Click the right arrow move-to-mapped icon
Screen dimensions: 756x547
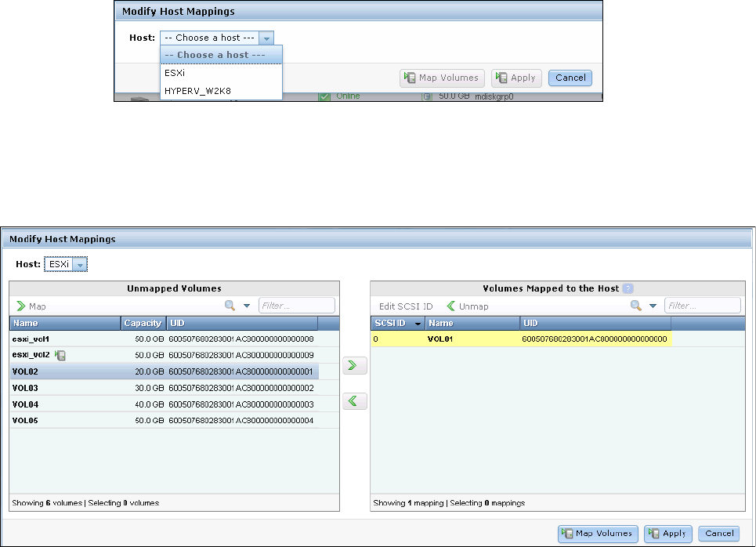pyautogui.click(x=354, y=365)
